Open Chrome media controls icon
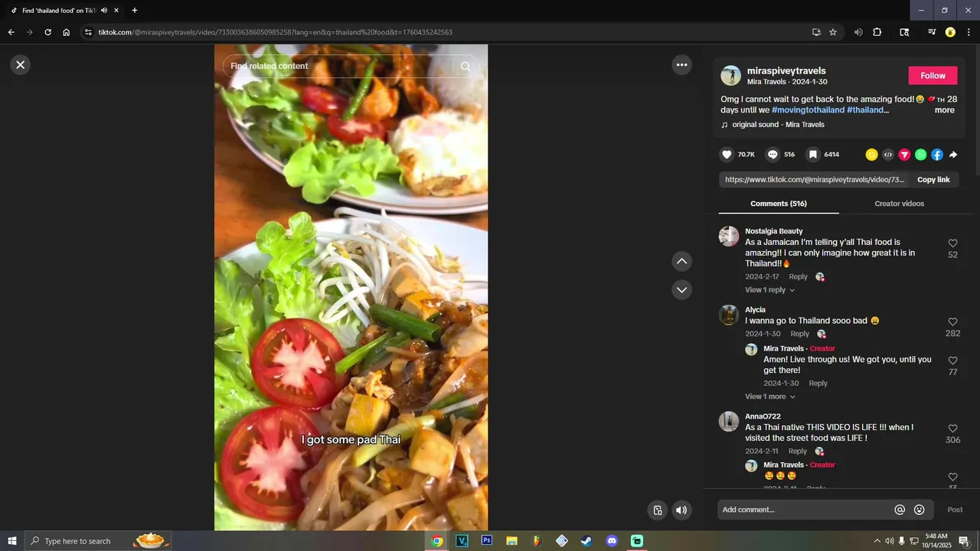This screenshot has height=551, width=980. pos(932,32)
